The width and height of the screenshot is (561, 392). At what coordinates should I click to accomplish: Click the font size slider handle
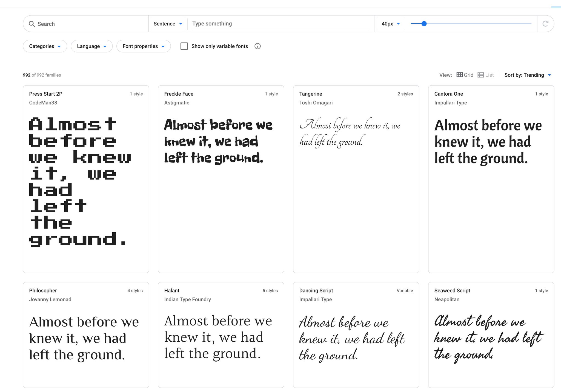pos(424,24)
